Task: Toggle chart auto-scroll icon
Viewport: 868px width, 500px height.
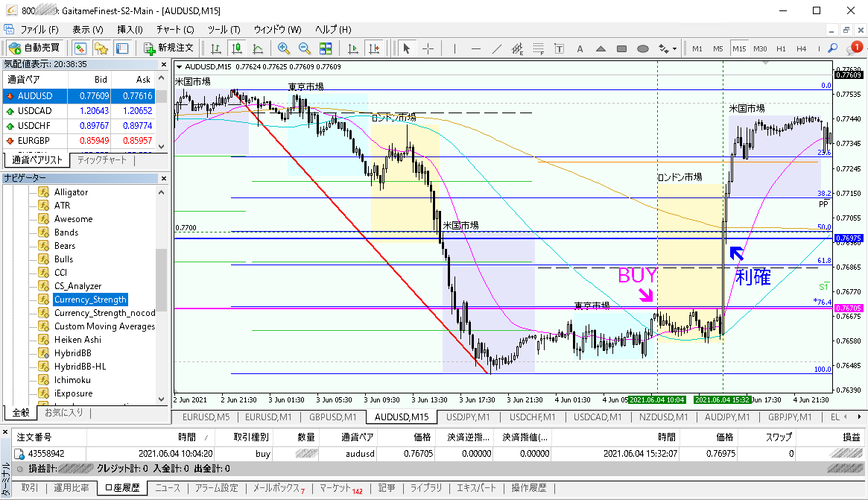Action: (x=352, y=48)
